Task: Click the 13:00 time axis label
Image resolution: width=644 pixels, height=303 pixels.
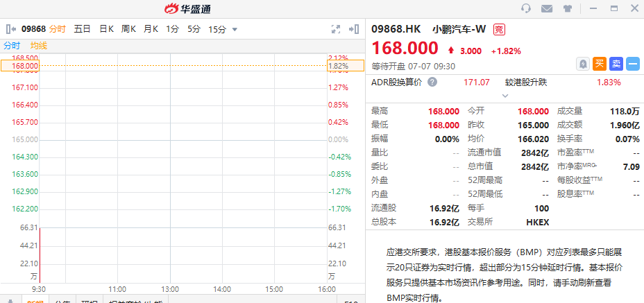Action: 170,289
